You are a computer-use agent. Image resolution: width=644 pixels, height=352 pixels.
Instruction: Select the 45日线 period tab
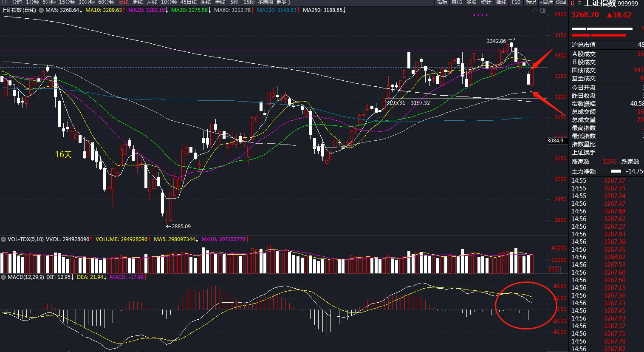pyautogui.click(x=189, y=3)
